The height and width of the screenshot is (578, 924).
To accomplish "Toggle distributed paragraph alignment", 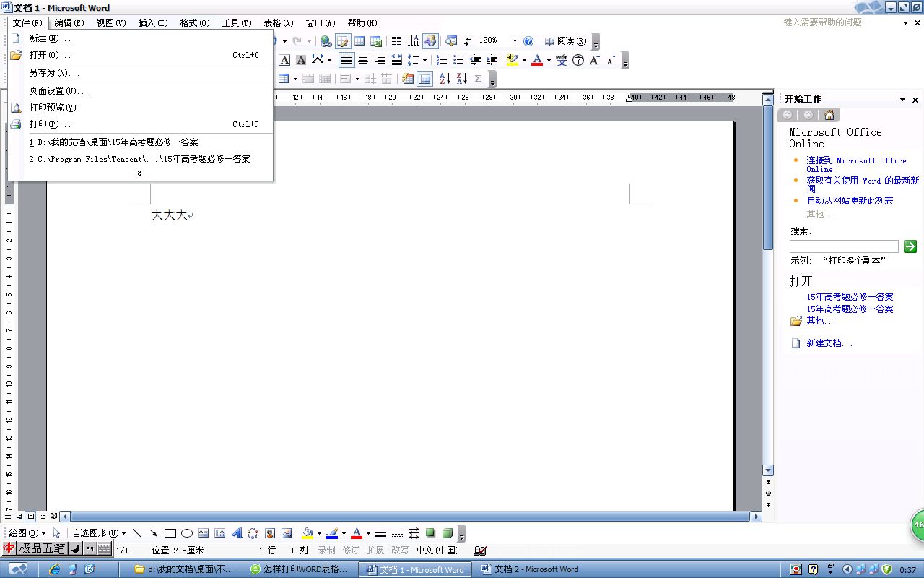I will (396, 60).
